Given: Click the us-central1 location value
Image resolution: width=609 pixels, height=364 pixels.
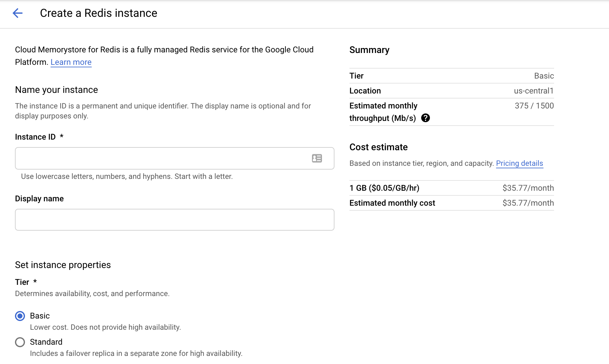Looking at the screenshot, I should pos(533,91).
